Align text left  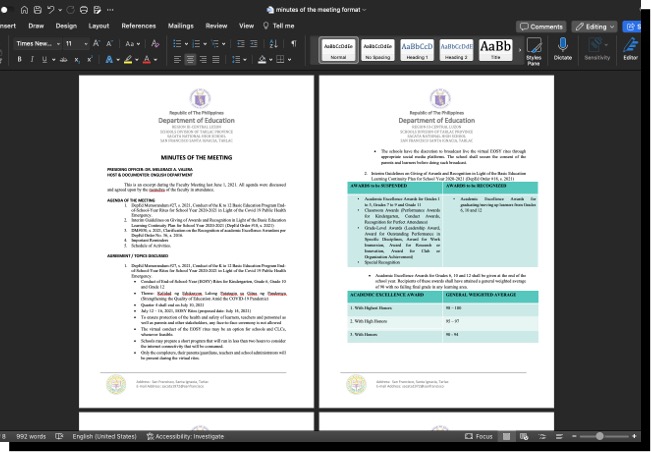click(x=177, y=60)
